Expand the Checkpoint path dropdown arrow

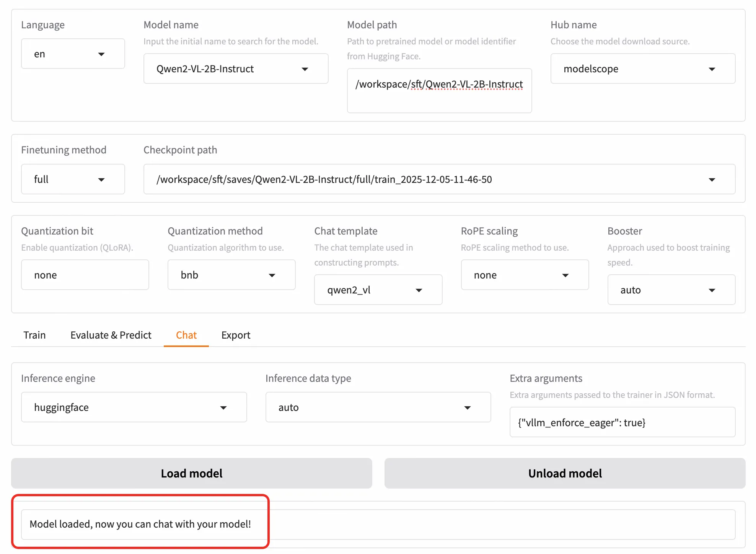(711, 179)
